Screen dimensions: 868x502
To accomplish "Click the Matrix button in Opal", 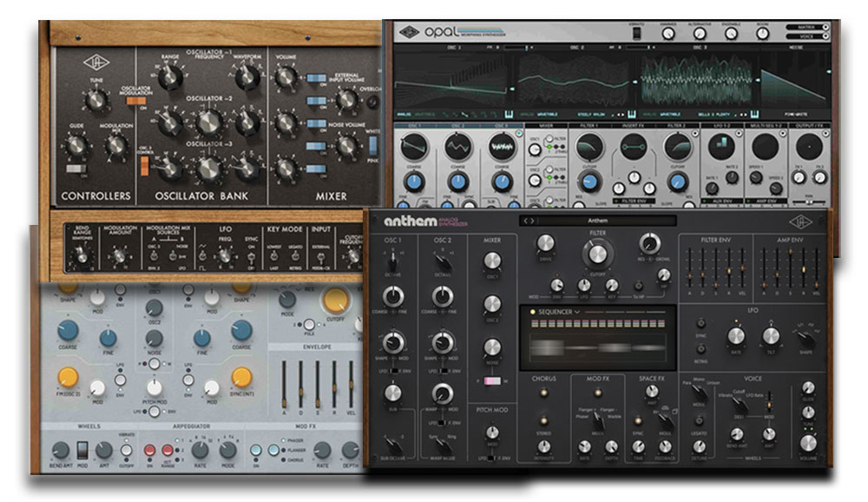I will coord(807,27).
